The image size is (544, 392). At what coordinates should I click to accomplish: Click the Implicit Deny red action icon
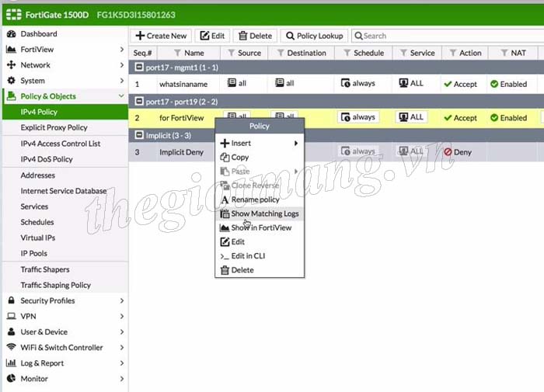click(448, 152)
